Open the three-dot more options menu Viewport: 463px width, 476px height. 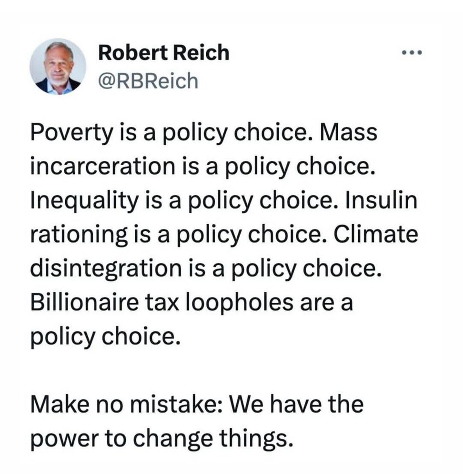click(412, 53)
